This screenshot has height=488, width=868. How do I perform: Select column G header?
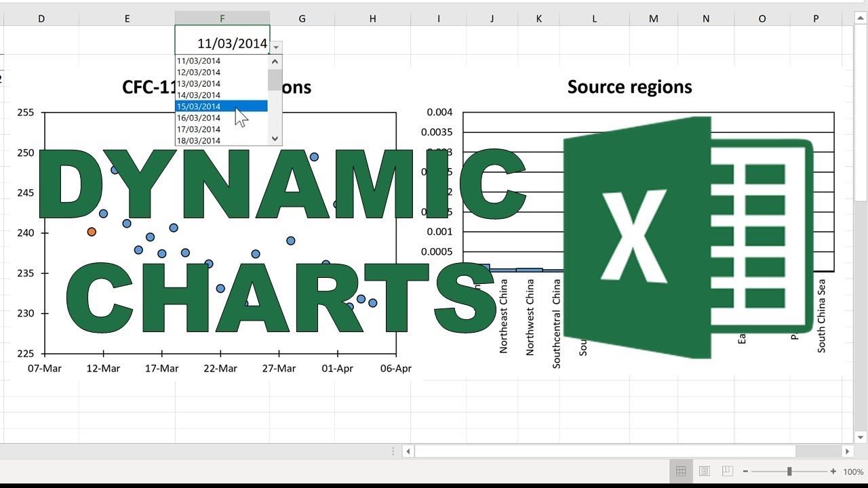point(302,19)
